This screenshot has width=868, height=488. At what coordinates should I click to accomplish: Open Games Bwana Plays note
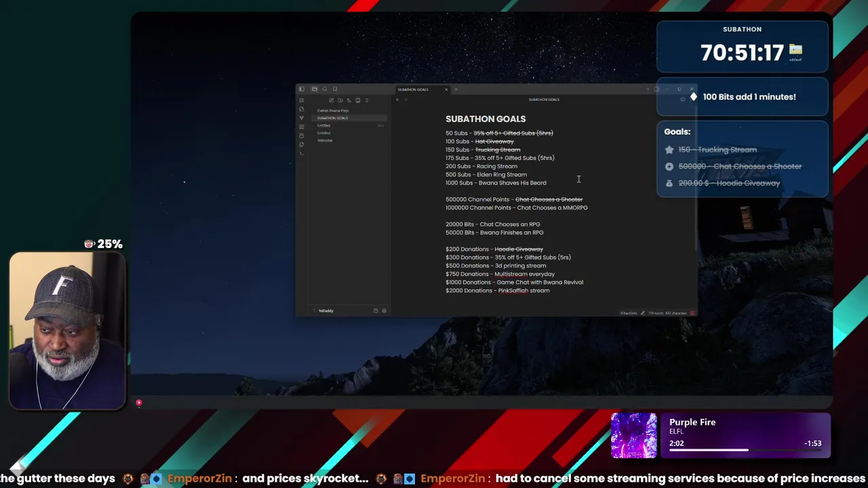[x=333, y=110]
